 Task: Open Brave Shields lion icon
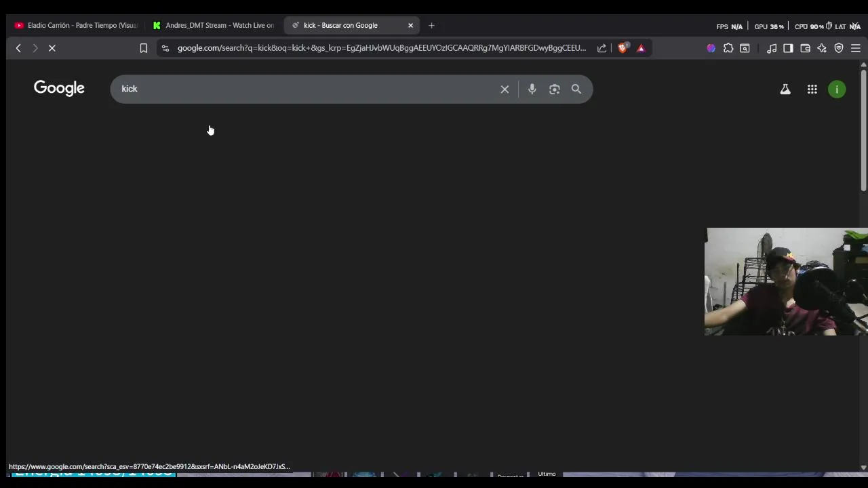click(623, 48)
